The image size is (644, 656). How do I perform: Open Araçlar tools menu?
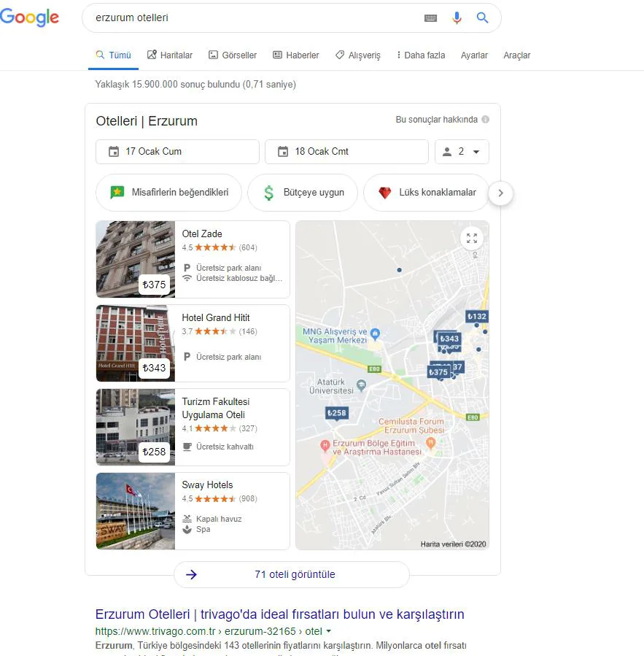[x=516, y=55]
